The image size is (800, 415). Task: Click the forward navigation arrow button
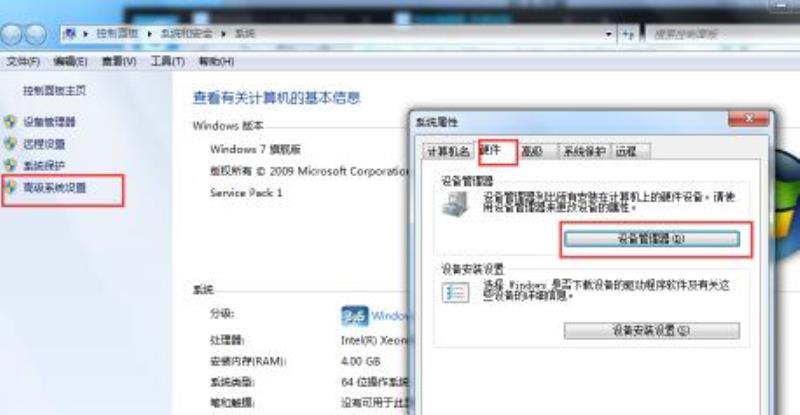pyautogui.click(x=36, y=35)
